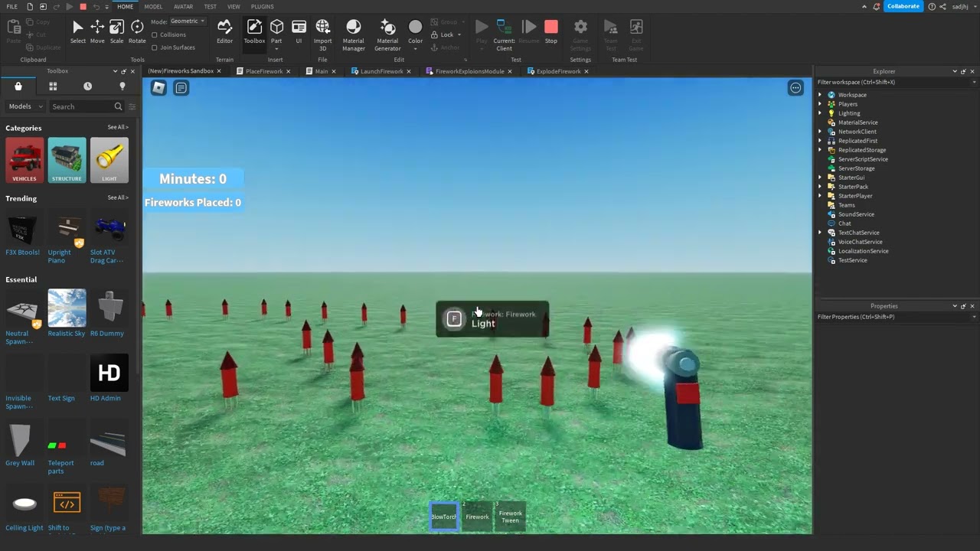
Task: Trigger the Light proximity prompt
Action: tap(492, 319)
